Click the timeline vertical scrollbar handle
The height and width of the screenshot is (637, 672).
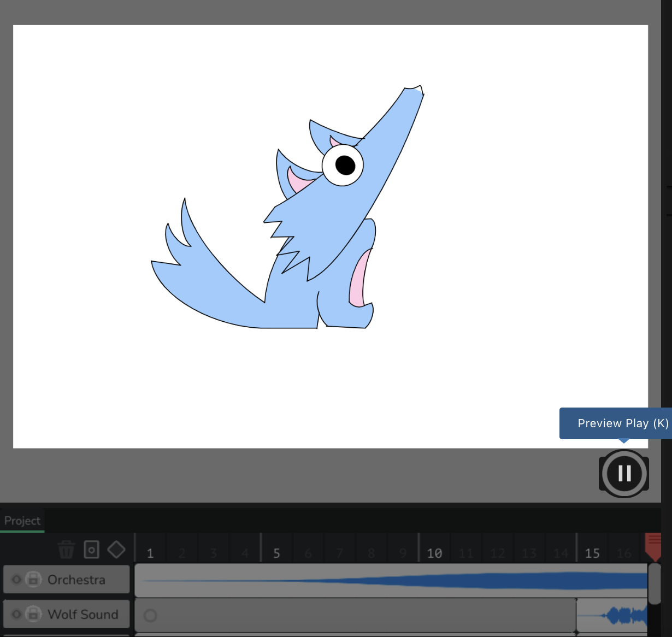click(654, 583)
